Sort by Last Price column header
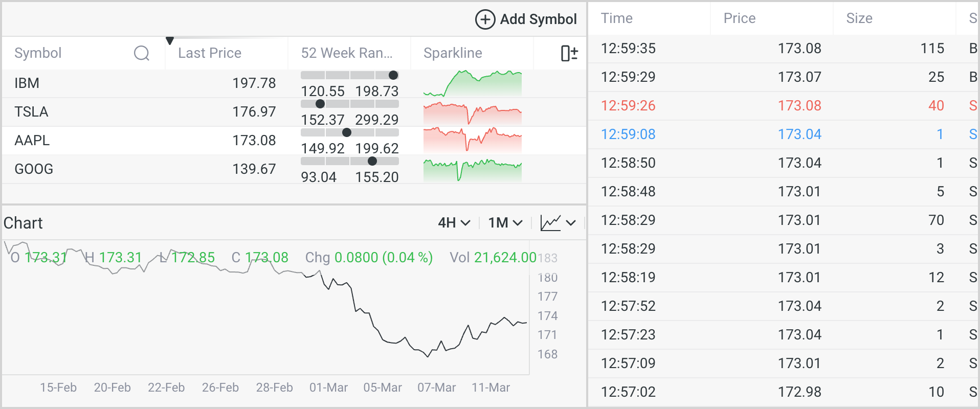980x409 pixels. point(210,53)
